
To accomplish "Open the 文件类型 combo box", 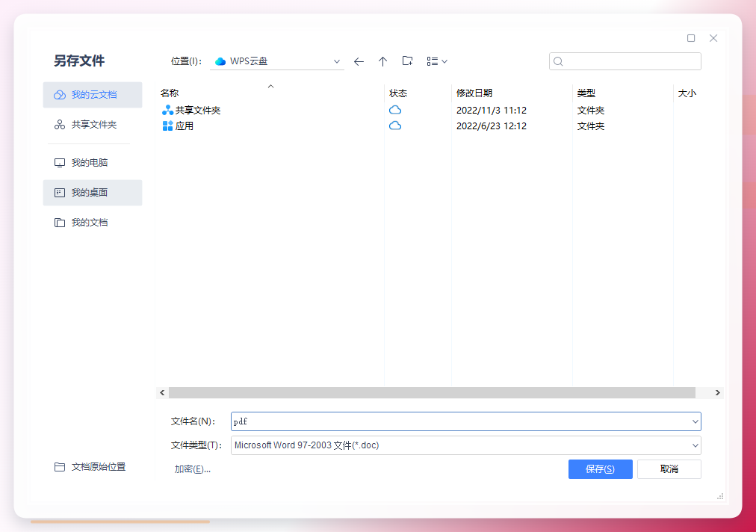I will (x=465, y=445).
